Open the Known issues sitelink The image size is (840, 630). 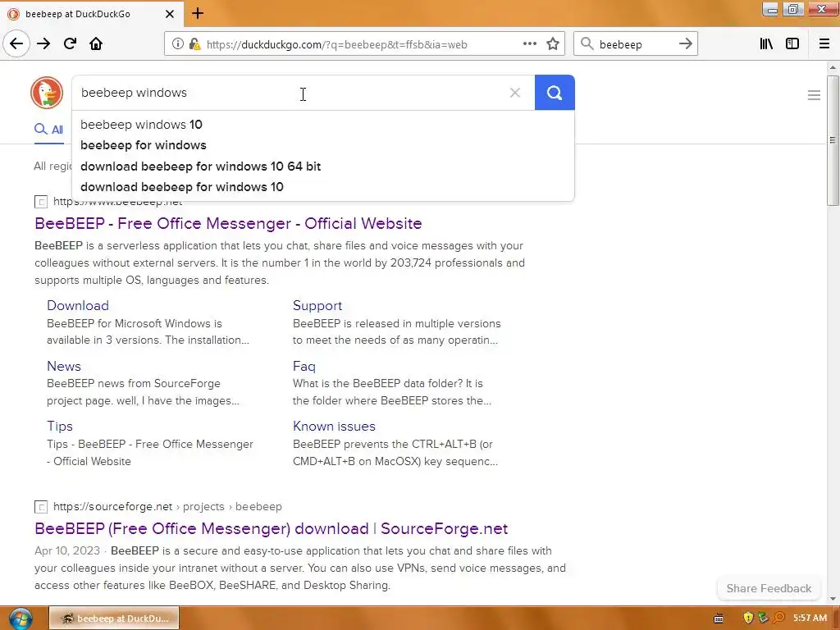(x=334, y=426)
